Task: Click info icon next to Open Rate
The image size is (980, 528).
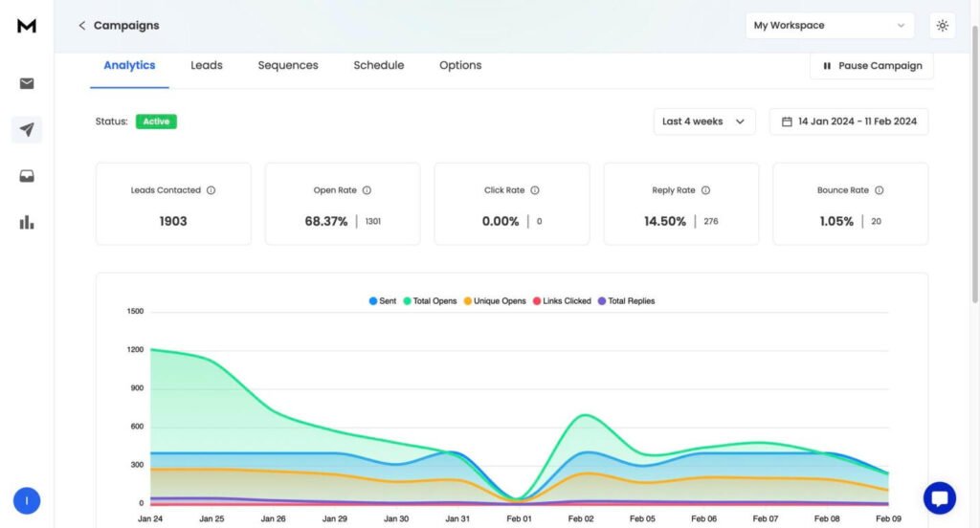Action: [367, 190]
